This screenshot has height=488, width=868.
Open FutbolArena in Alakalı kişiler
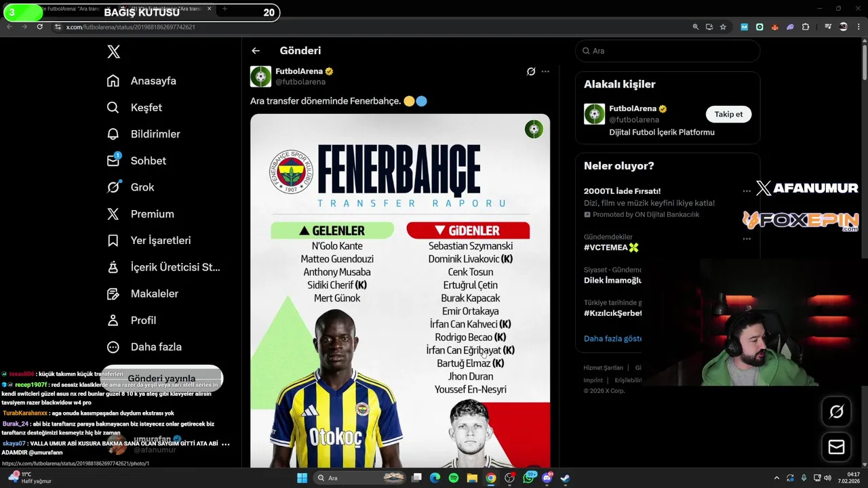667,120
